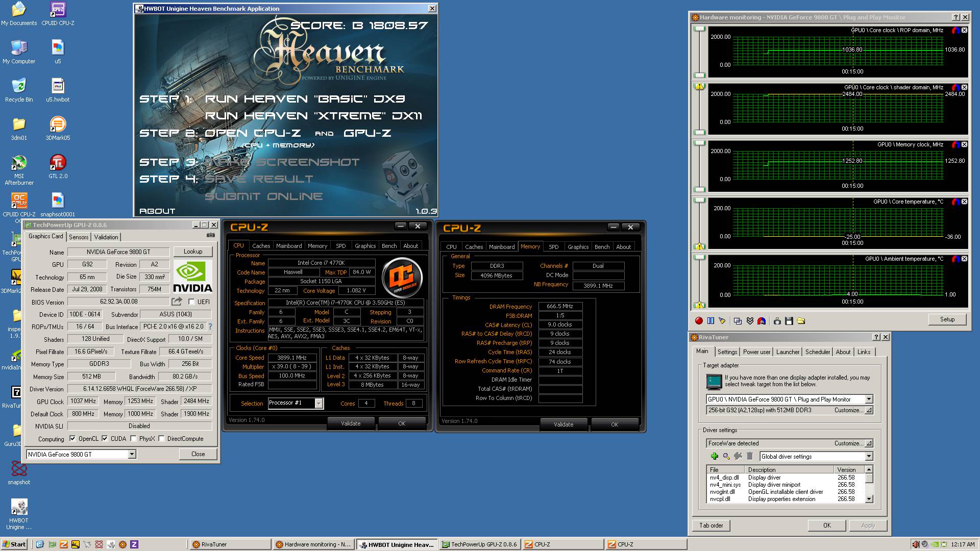Click the Start button on the taskbar

(x=15, y=544)
